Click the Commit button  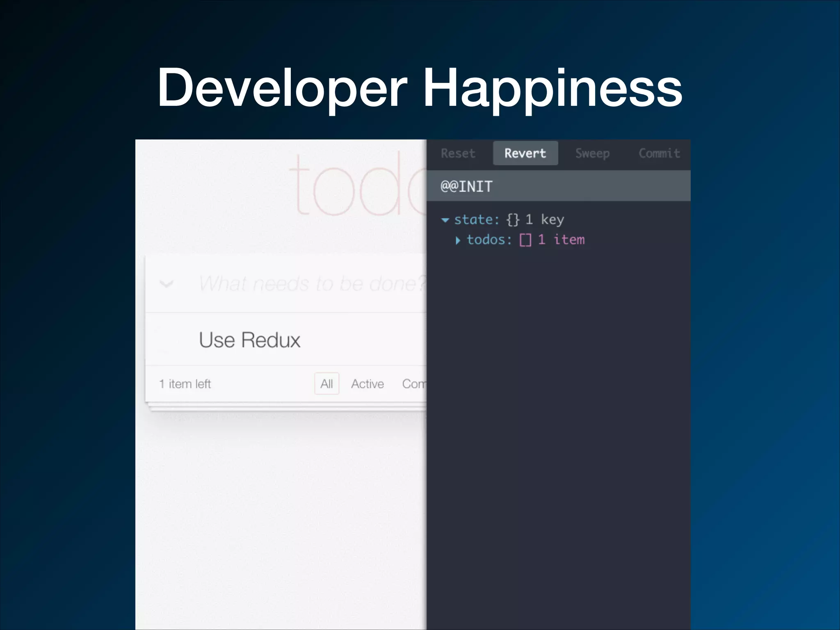659,153
